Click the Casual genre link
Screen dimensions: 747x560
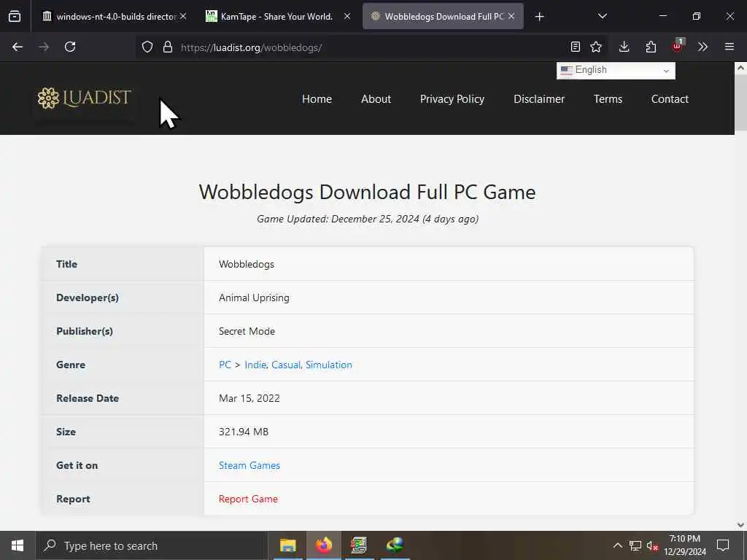[286, 365]
